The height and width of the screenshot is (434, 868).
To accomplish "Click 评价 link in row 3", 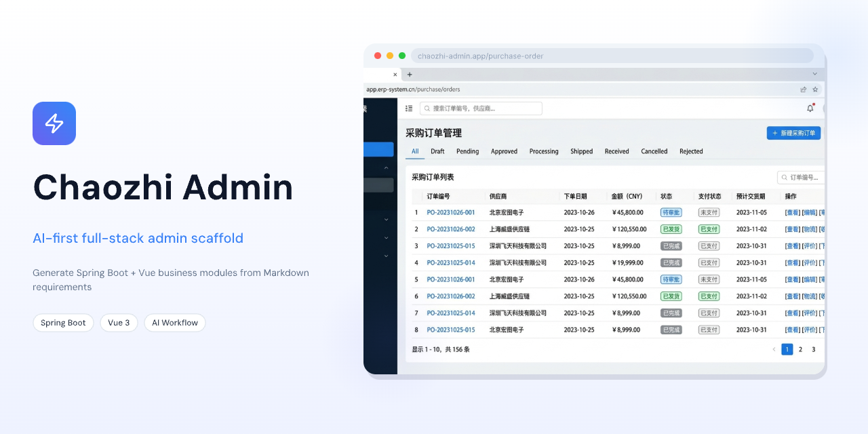I will pos(810,246).
